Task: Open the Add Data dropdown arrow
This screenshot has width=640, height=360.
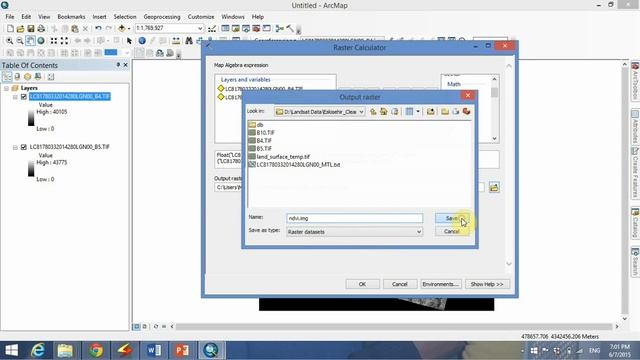Action: [129, 29]
